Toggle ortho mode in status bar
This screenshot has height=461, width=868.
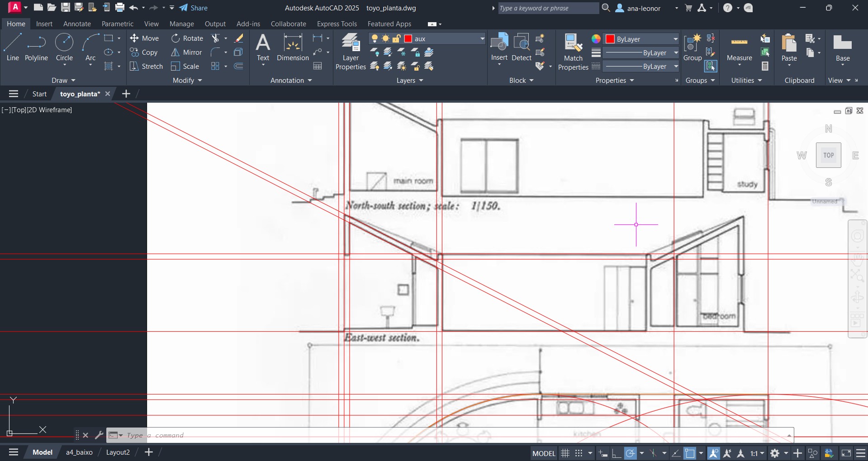[616, 453]
